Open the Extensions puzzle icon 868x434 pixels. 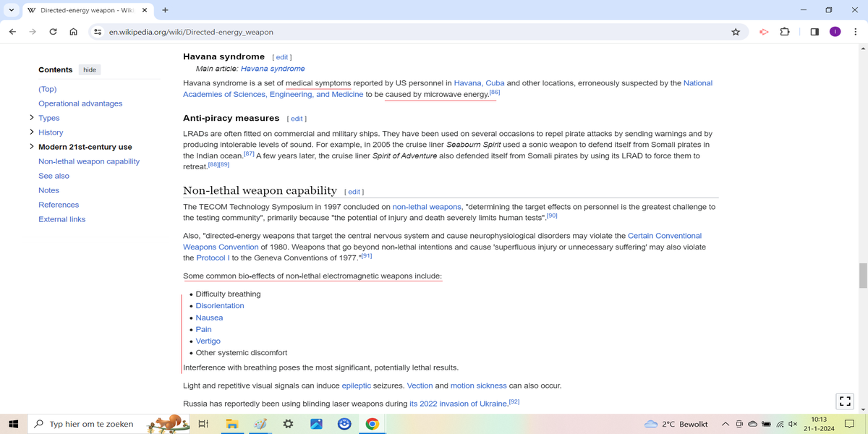(785, 32)
